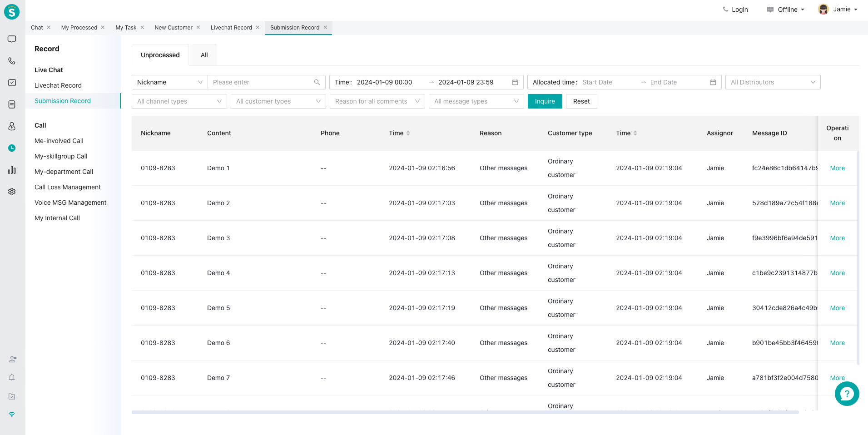Viewport: 868px width, 435px height.
Task: Click More for Demo 5 row
Action: tap(838, 308)
